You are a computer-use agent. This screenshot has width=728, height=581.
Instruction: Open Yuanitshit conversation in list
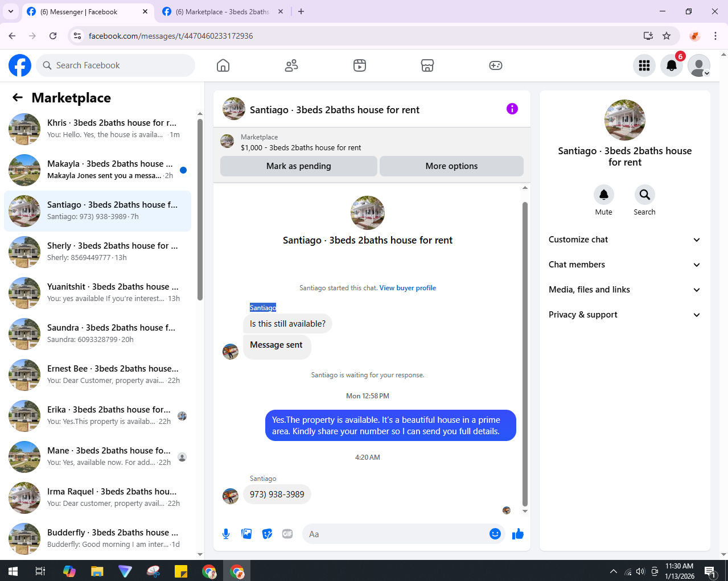(98, 293)
